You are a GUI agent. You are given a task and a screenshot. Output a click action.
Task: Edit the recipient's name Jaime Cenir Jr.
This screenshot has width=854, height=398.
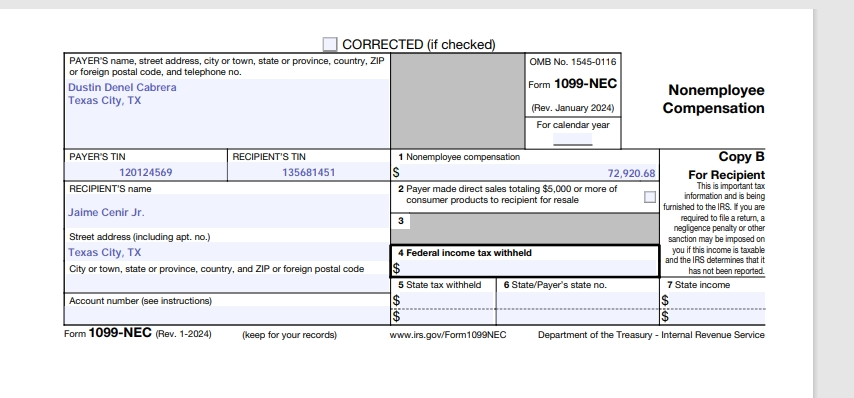click(227, 212)
